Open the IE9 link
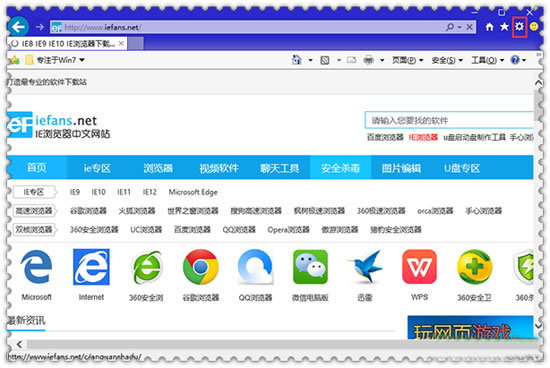 point(75,192)
